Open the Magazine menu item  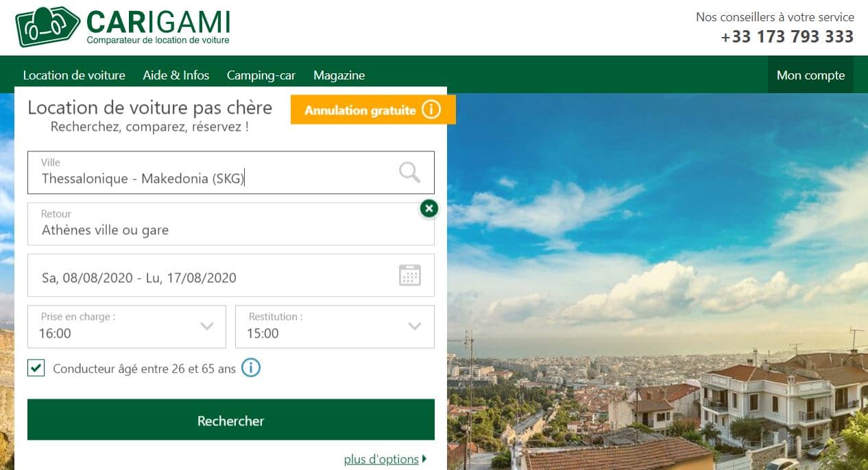[339, 75]
